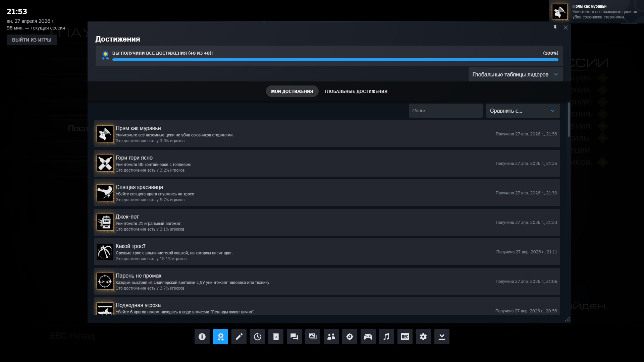
Task: Open the game info overlay icon
Action: (202, 337)
